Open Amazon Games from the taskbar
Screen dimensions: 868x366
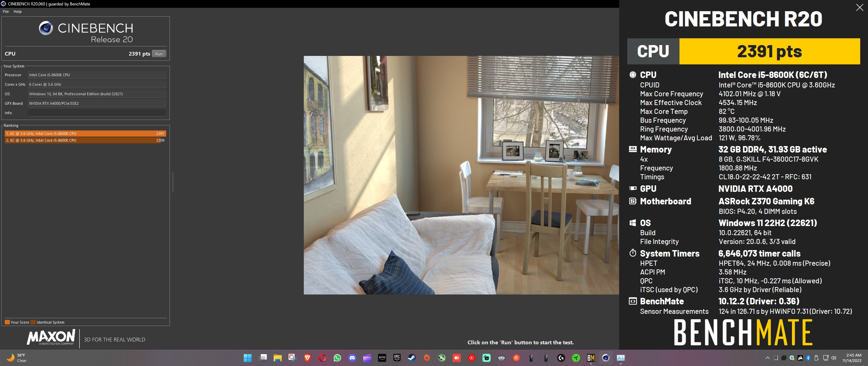coord(382,358)
